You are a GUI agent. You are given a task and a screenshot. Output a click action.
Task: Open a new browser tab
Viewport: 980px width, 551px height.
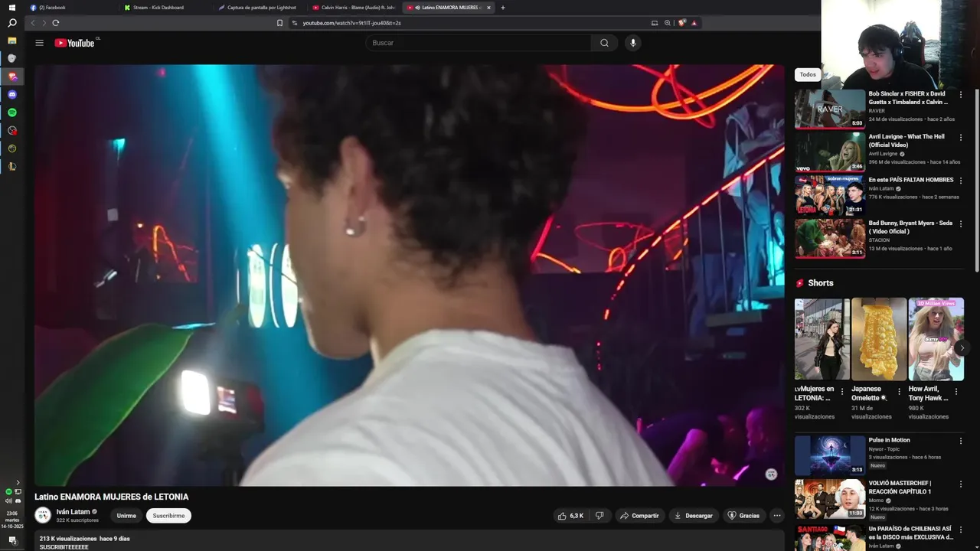(502, 8)
